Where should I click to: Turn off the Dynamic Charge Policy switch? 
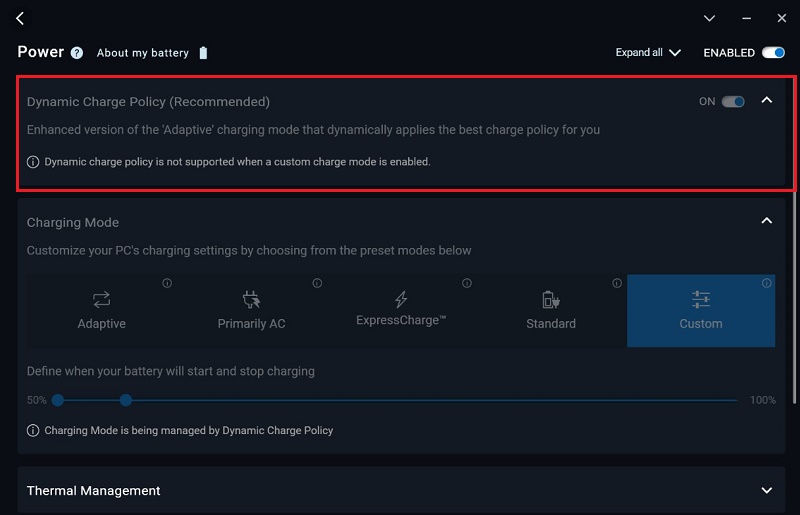pos(733,101)
